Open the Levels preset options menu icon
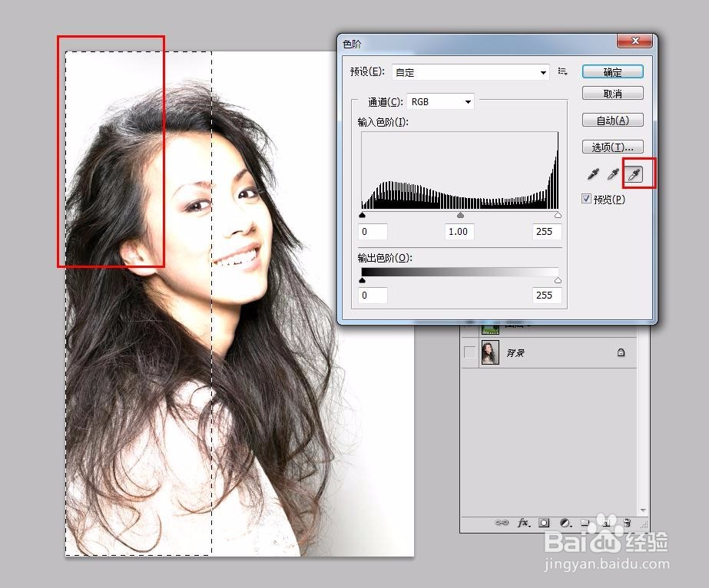Viewport: 709px width, 588px height. coord(562,71)
